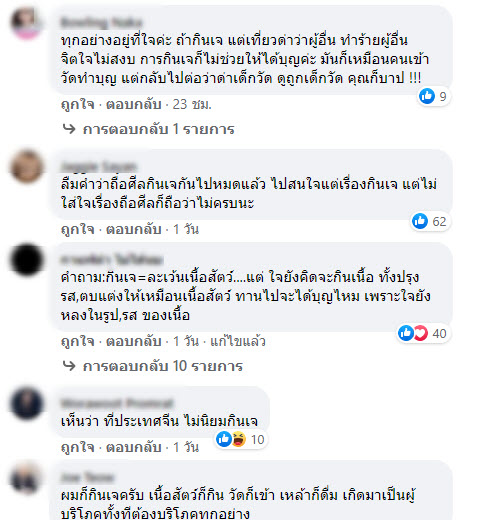Like (ถูกใจ) the first comment posted 23 ชม.
This screenshot has width=495, height=520.
coord(78,105)
